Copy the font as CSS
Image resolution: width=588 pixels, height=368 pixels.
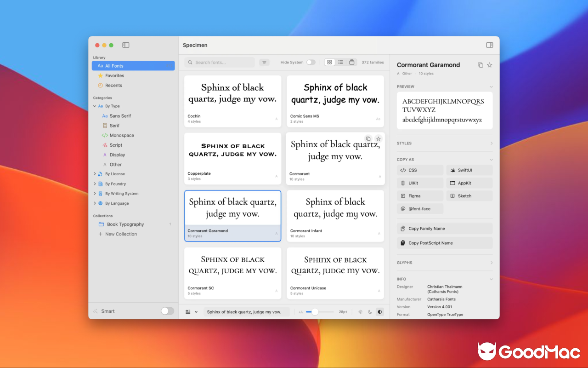[x=420, y=170]
